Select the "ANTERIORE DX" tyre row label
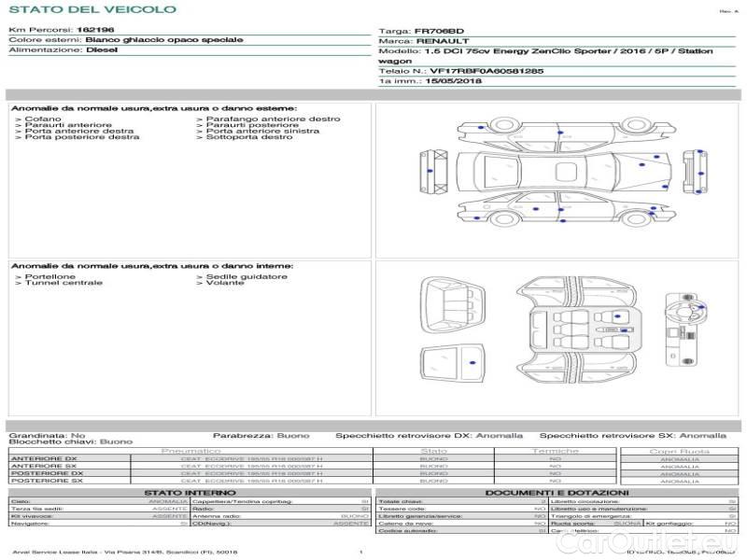Screen dimensions: 747x560 [x=44, y=459]
